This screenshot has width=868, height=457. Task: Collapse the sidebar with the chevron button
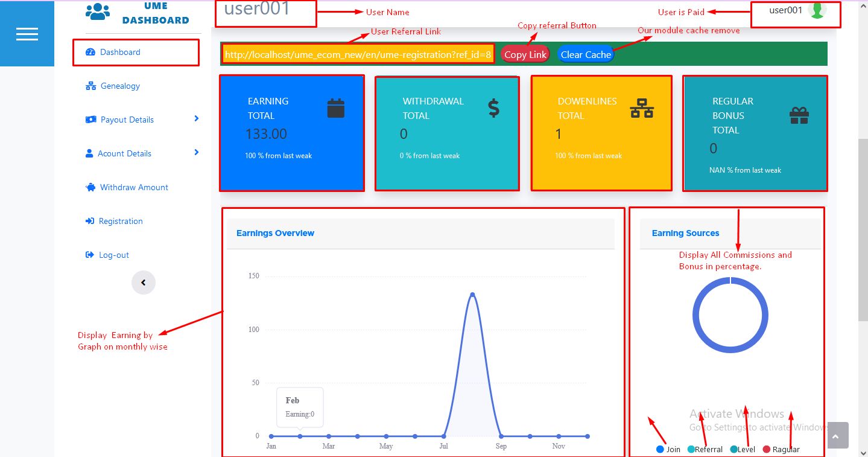click(144, 282)
